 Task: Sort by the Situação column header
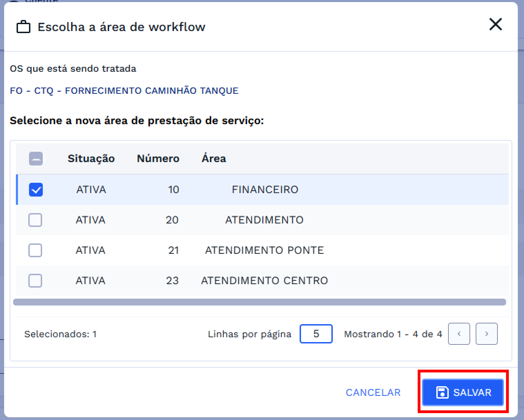pyautogui.click(x=91, y=159)
